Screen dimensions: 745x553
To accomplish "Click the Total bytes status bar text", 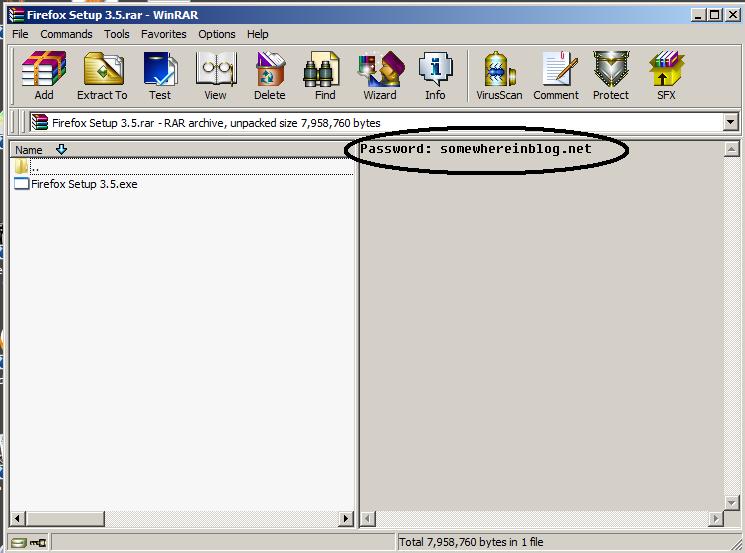I will pos(471,542).
